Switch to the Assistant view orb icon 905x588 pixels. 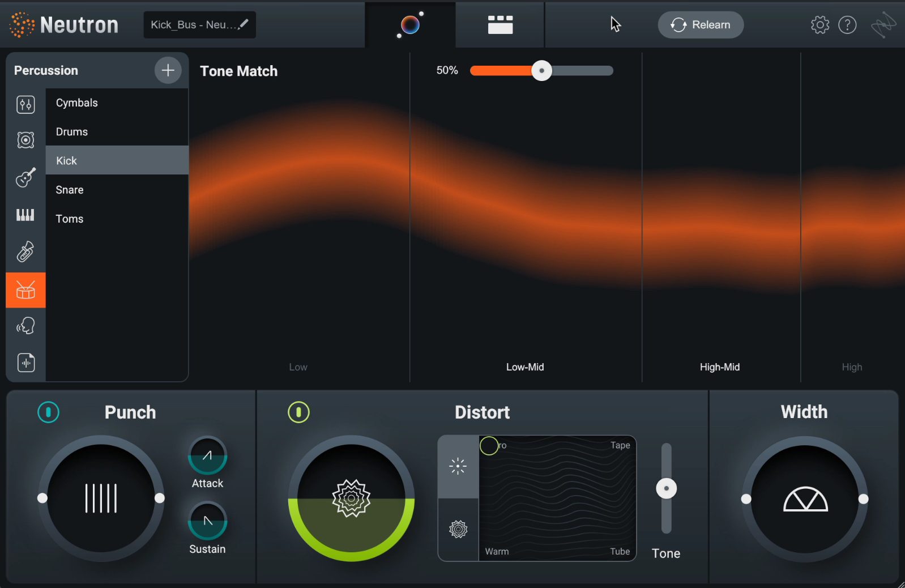tap(410, 24)
